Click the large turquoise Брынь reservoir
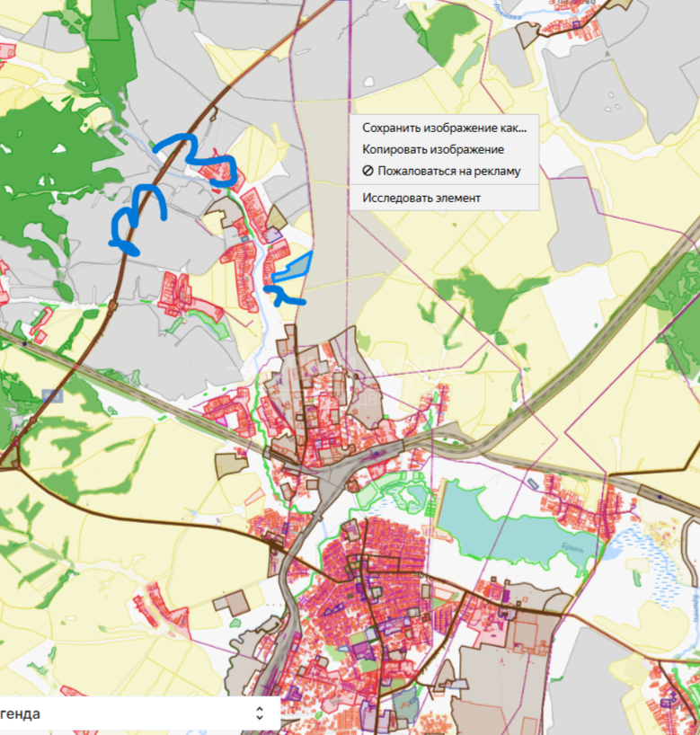The height and width of the screenshot is (735, 700). tap(503, 521)
